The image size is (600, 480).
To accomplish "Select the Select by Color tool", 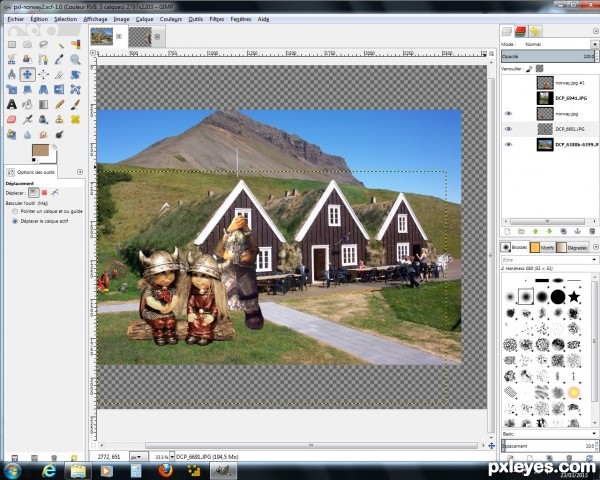I will pyautogui.click(x=75, y=44).
